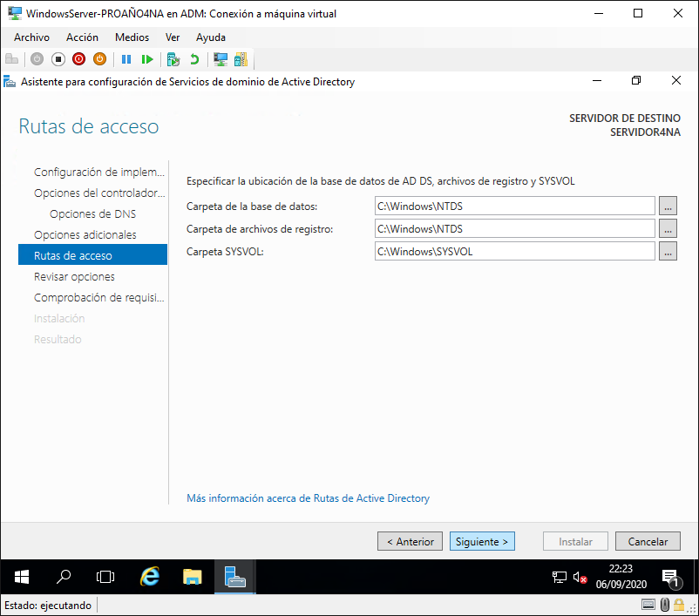The width and height of the screenshot is (699, 616).
Task: Open the Acción menu
Action: click(x=82, y=37)
